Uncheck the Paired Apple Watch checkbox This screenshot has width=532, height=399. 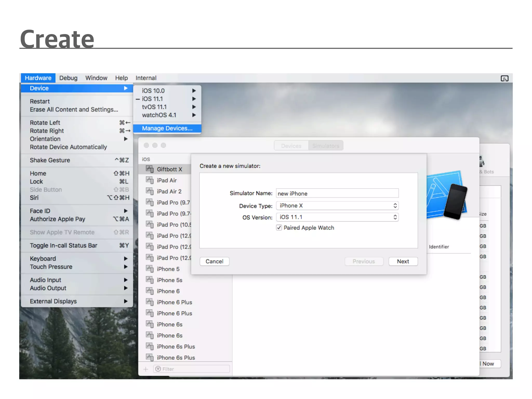tap(279, 228)
